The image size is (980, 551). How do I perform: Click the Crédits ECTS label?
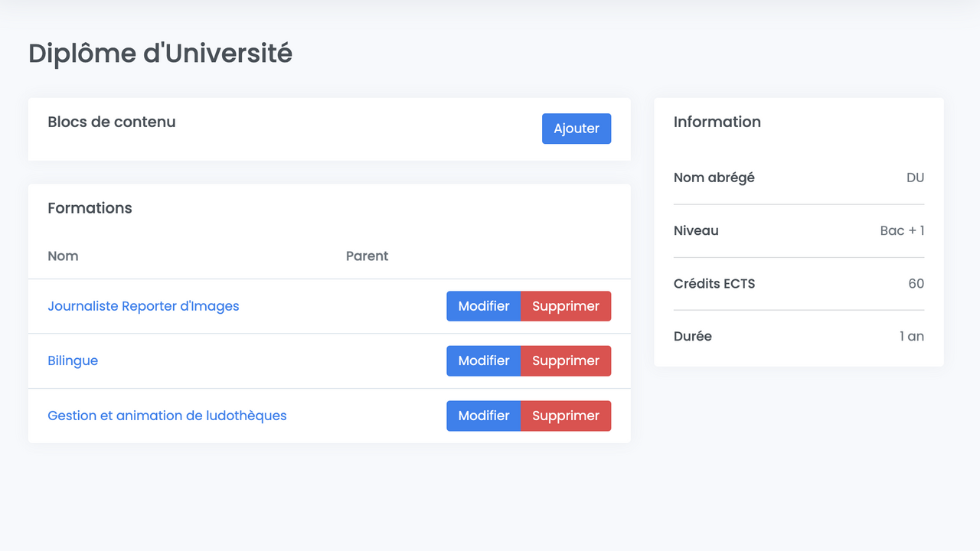point(714,283)
